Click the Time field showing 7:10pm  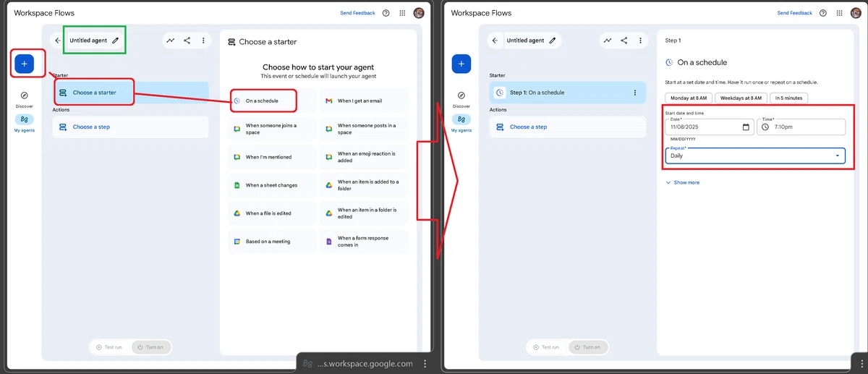(801, 127)
